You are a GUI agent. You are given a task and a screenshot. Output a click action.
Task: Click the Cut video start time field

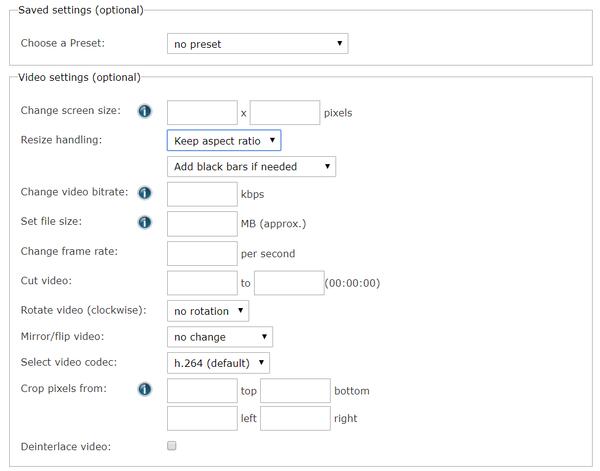(202, 283)
